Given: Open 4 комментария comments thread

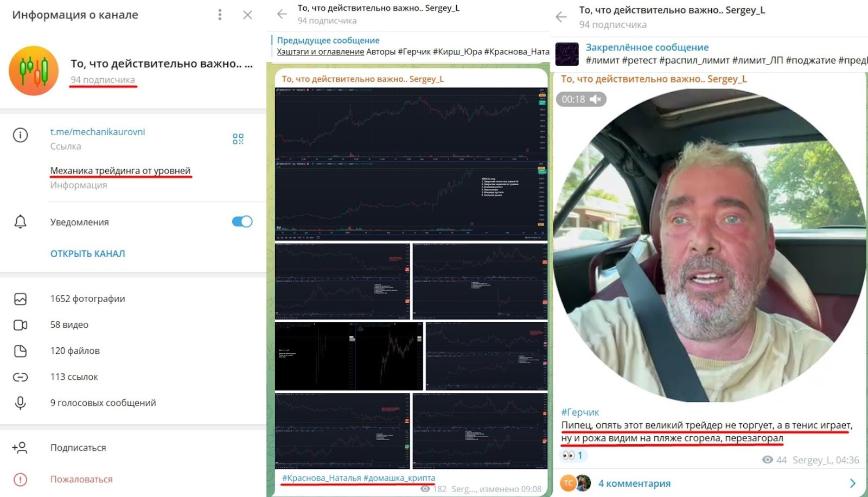Looking at the screenshot, I should click(634, 483).
